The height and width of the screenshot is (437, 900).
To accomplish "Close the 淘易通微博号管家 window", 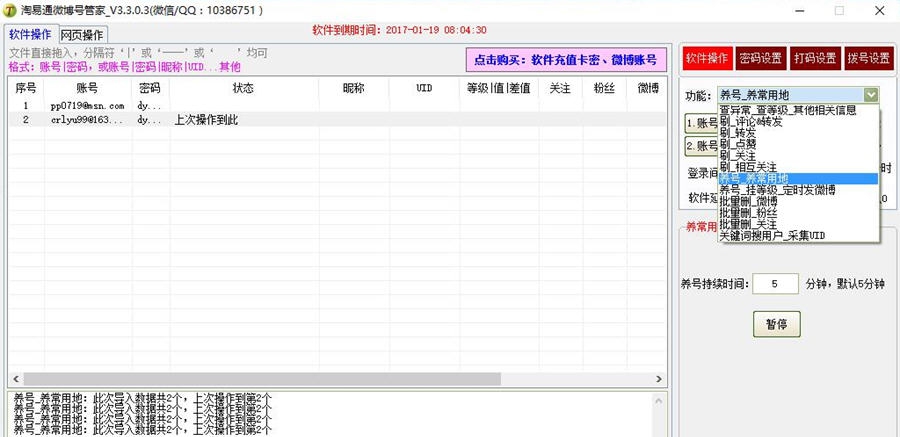I will (x=879, y=10).
